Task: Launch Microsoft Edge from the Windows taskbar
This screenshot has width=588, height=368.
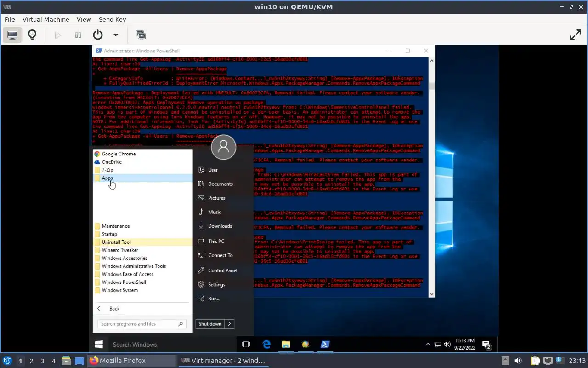Action: [x=266, y=344]
